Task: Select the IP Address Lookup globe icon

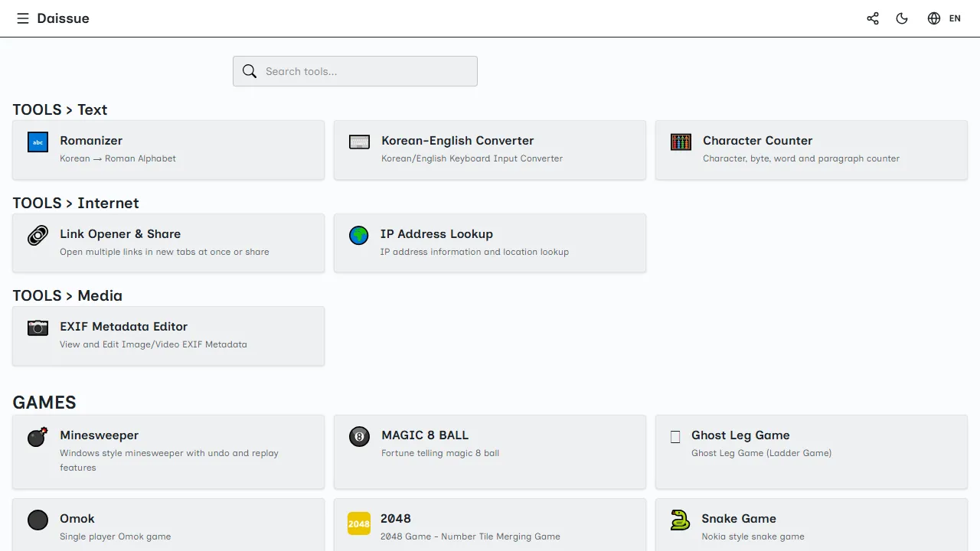Action: [x=359, y=235]
